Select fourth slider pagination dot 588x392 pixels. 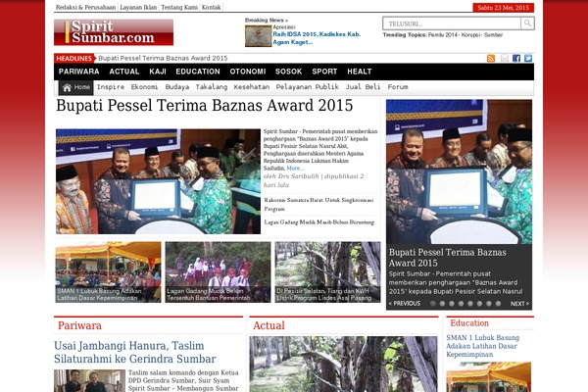click(461, 304)
